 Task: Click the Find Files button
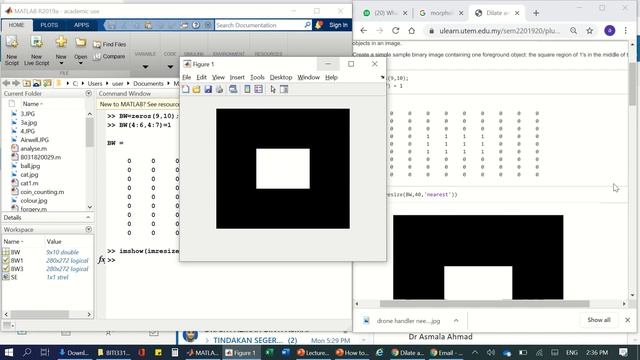click(110, 44)
